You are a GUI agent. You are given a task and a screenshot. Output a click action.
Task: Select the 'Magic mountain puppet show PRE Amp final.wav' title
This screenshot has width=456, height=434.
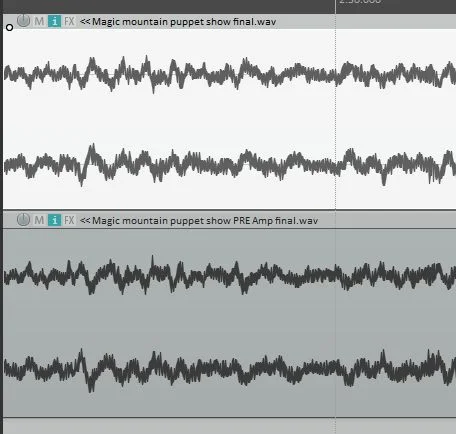point(205,220)
